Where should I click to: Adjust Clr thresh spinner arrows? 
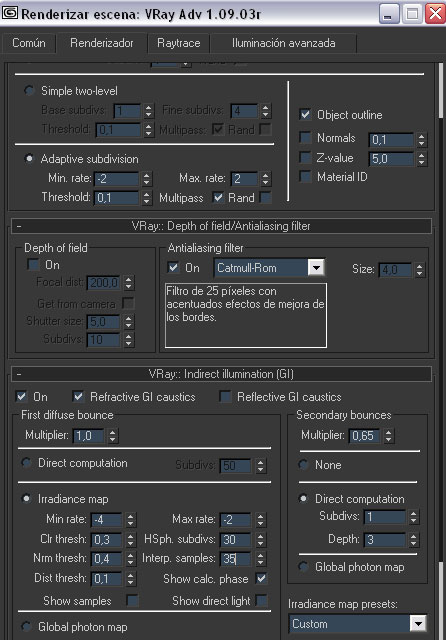pos(131,540)
